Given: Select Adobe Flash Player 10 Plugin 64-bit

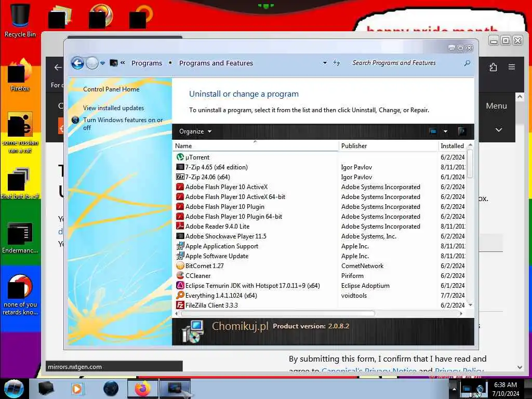Looking at the screenshot, I should (233, 217).
